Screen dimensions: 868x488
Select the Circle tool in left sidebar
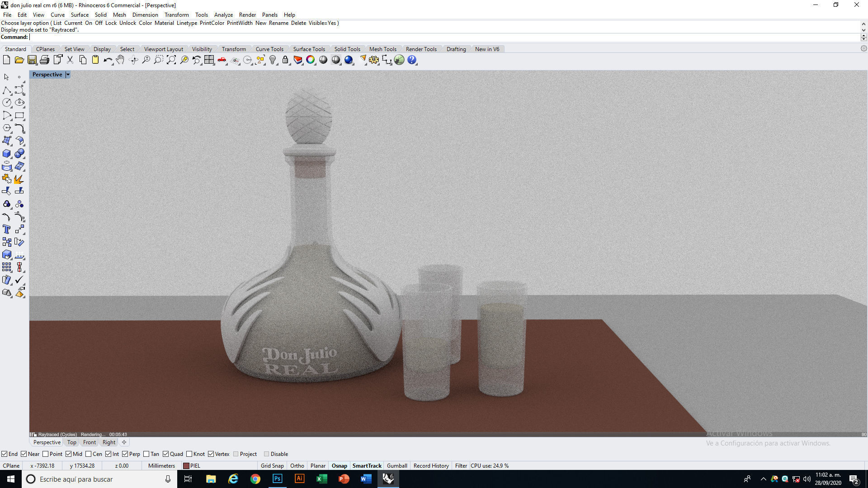click(x=7, y=103)
